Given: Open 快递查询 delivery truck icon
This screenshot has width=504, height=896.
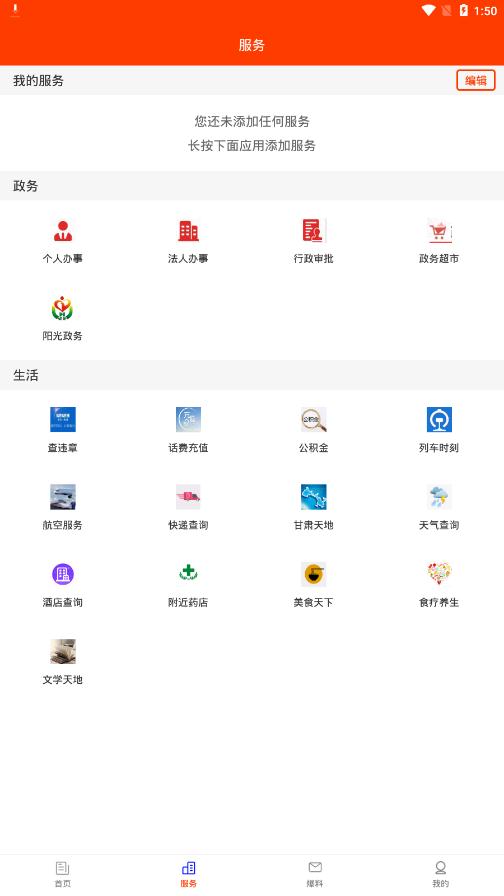Looking at the screenshot, I should pyautogui.click(x=188, y=497).
